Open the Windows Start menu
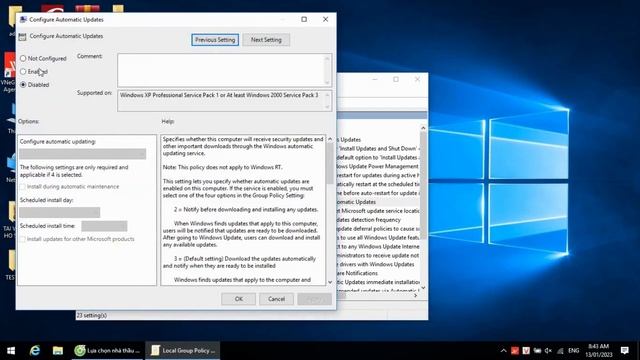Screen dimensions: 640x360 coord(11,351)
